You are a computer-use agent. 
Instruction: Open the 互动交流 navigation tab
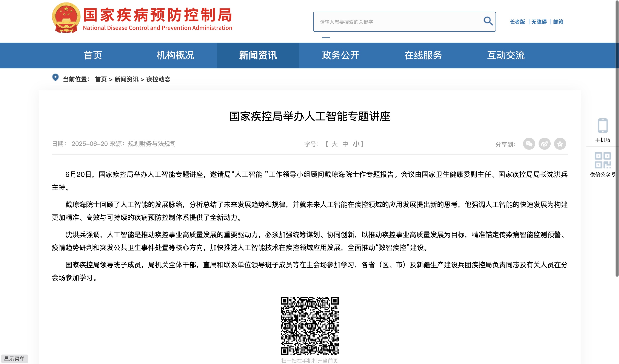click(506, 55)
